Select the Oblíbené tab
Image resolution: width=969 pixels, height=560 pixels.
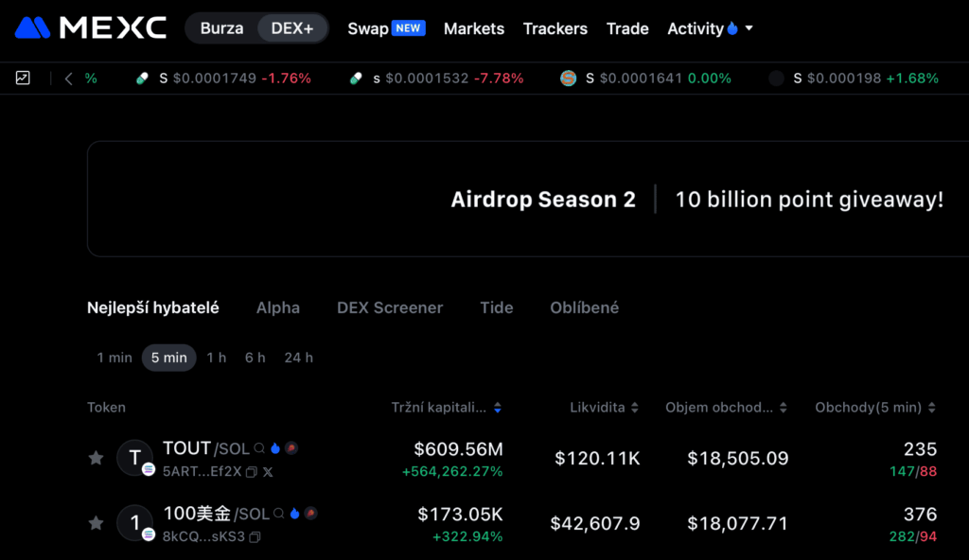(x=585, y=307)
